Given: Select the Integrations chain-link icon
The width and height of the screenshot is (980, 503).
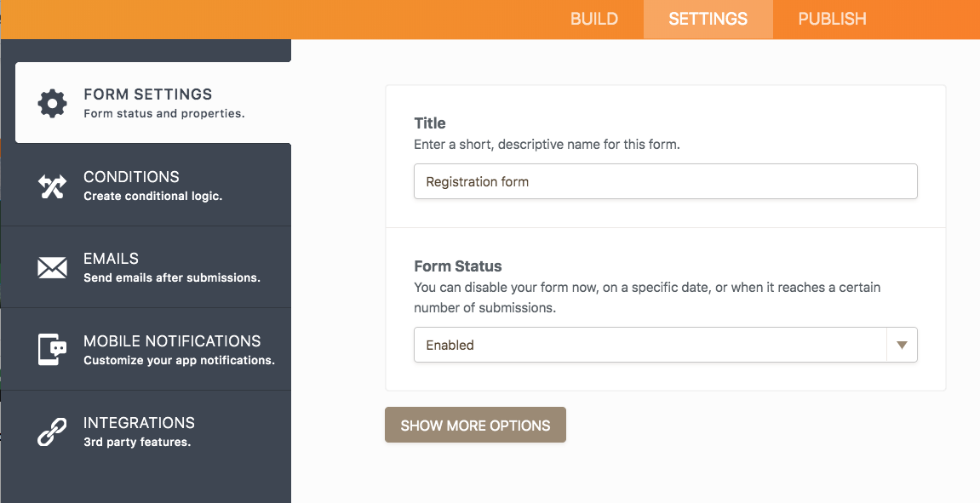Looking at the screenshot, I should 52,432.
